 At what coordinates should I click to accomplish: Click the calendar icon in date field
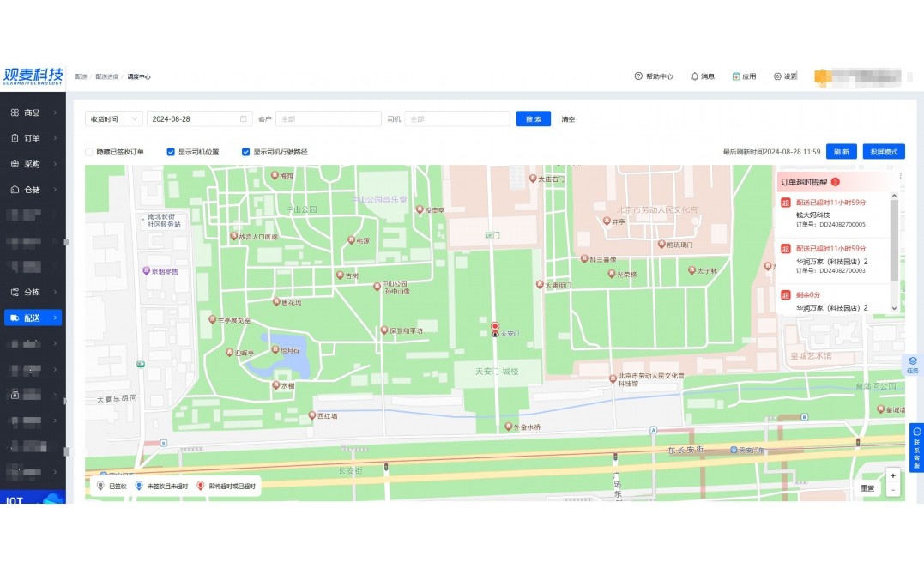[244, 119]
